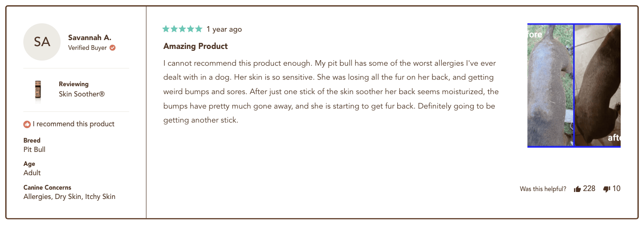The width and height of the screenshot is (644, 226).
Task: Click the 10 unhelpful vote count
Action: [x=616, y=189]
